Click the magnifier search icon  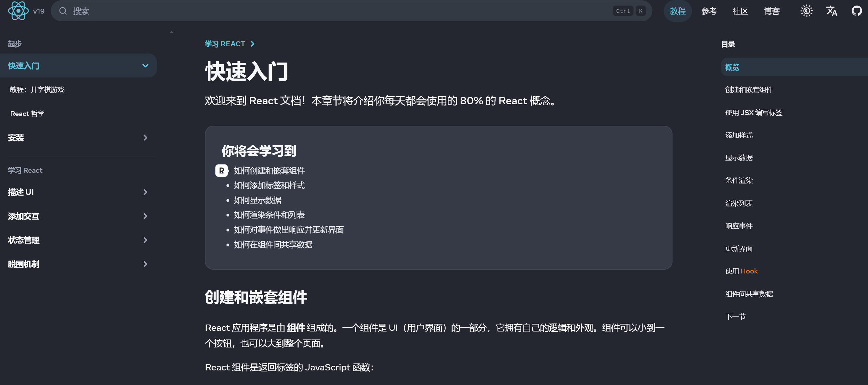[63, 11]
